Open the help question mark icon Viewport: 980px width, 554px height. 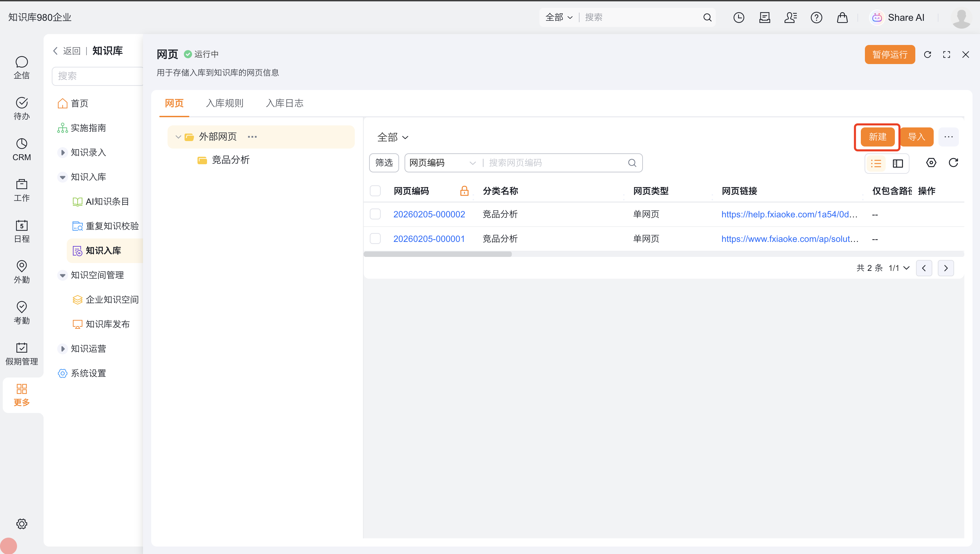coord(816,17)
